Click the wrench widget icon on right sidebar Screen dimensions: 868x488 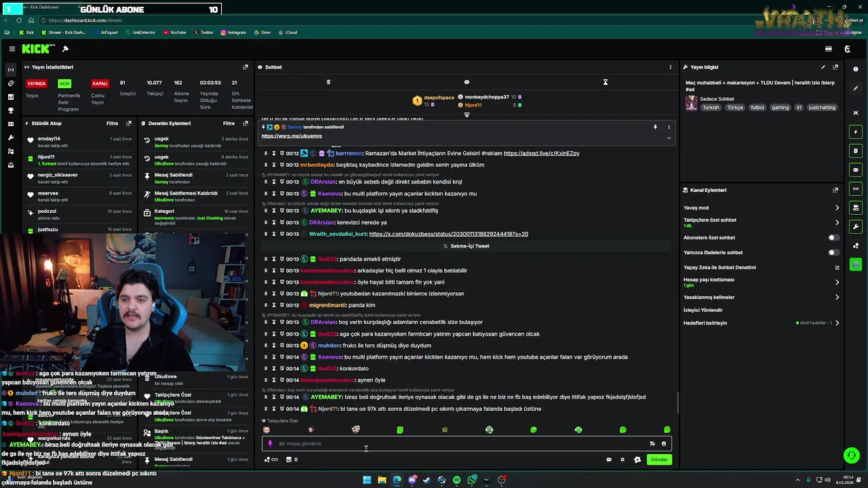[x=856, y=226]
